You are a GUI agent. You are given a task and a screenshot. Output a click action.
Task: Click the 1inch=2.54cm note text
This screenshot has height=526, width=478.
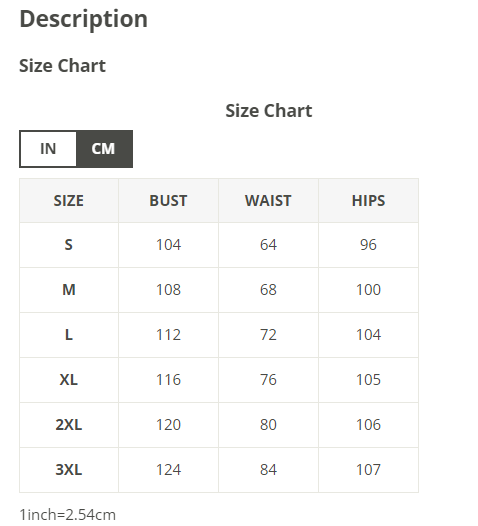67,515
